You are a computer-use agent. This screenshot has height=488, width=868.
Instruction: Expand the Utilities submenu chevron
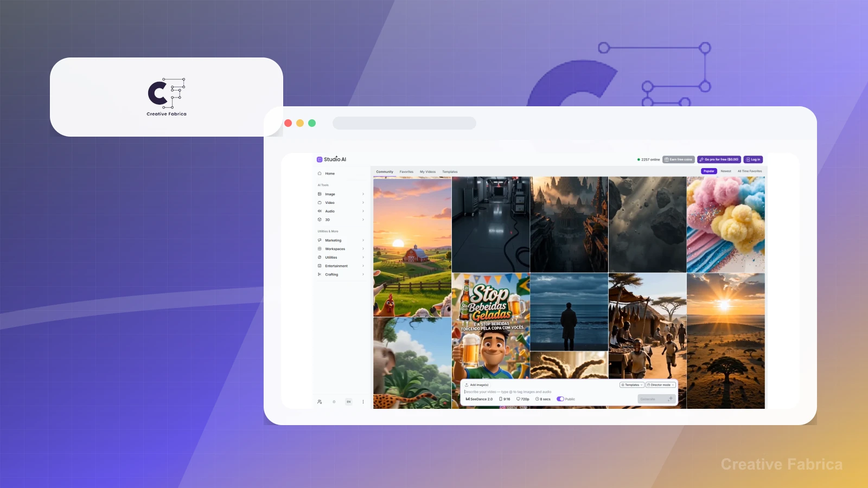pos(363,258)
